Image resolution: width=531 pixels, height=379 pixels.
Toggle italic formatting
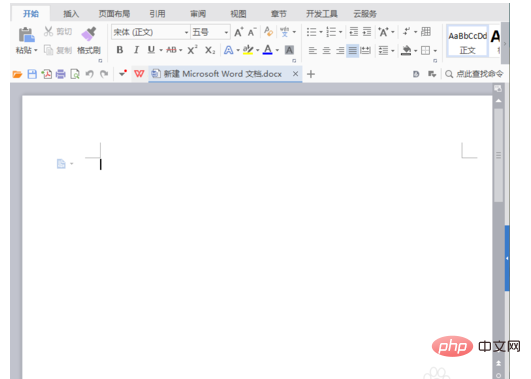click(x=136, y=50)
